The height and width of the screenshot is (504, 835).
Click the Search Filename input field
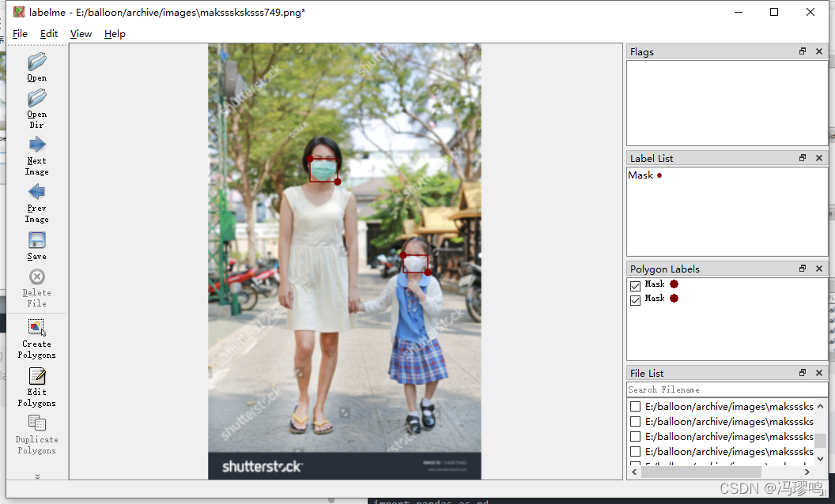tap(727, 389)
